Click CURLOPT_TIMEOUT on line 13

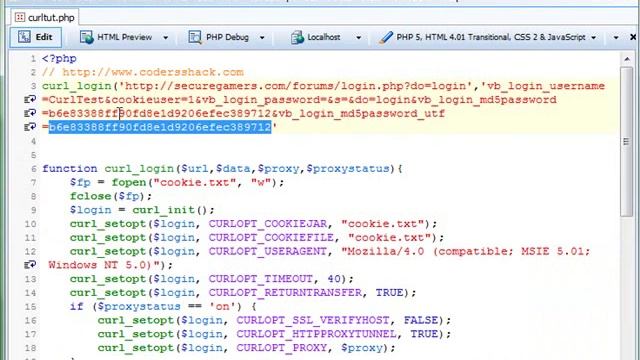tap(260, 279)
